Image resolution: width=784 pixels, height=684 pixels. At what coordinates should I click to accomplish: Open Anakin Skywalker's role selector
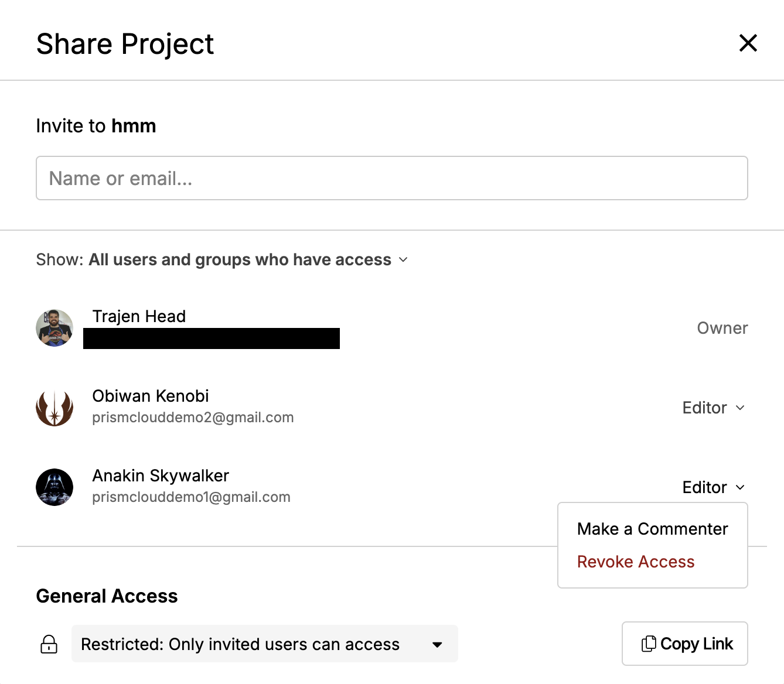tap(714, 487)
